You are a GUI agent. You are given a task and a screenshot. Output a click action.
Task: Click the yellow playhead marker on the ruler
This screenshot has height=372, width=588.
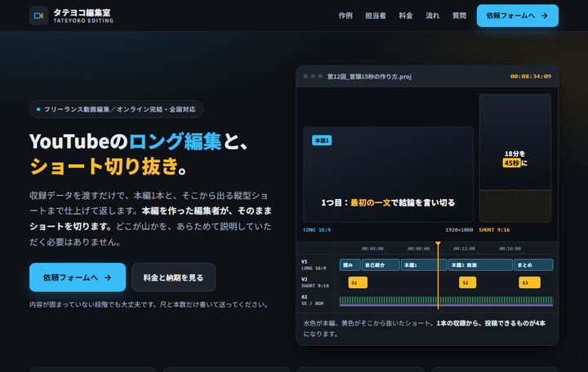click(438, 244)
